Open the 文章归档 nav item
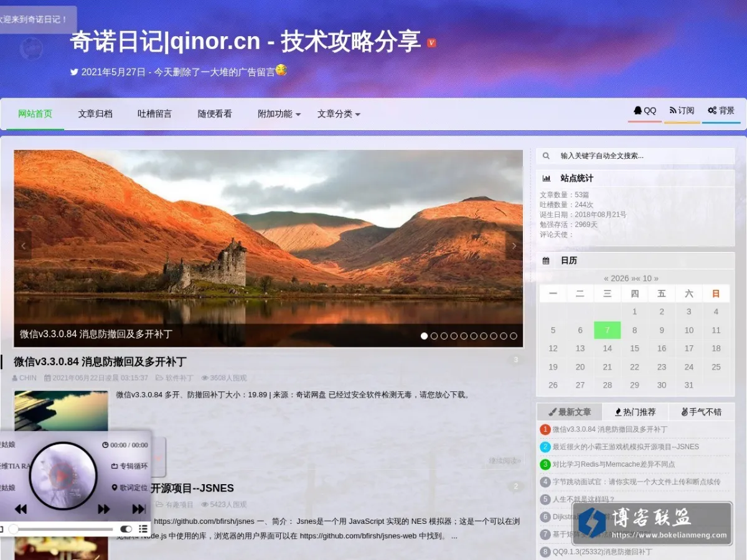The width and height of the screenshot is (747, 560). (x=95, y=114)
